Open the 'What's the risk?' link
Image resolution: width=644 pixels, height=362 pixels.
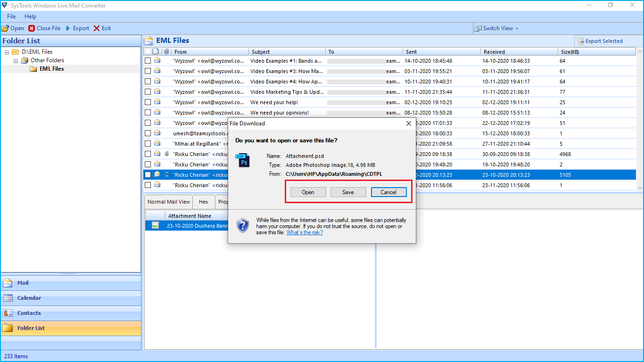point(305,232)
